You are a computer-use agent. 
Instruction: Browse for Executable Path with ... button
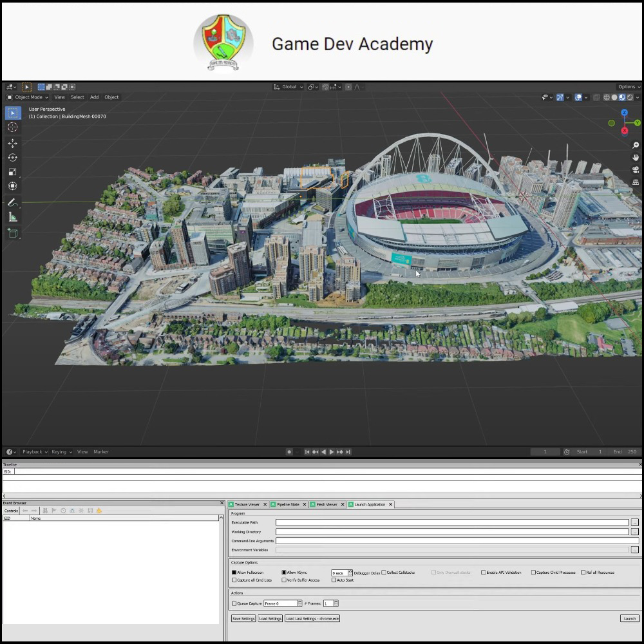[635, 523]
